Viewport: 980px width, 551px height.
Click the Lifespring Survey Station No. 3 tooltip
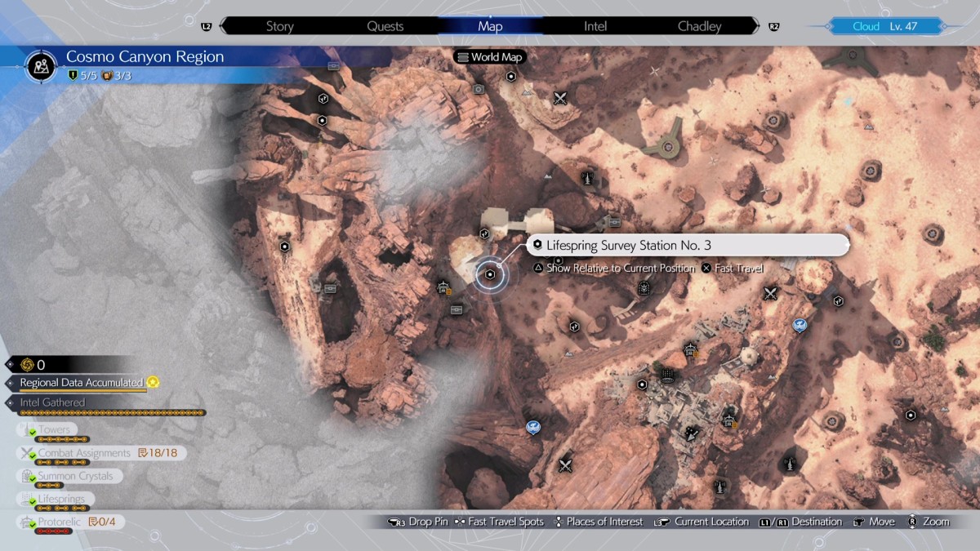688,245
